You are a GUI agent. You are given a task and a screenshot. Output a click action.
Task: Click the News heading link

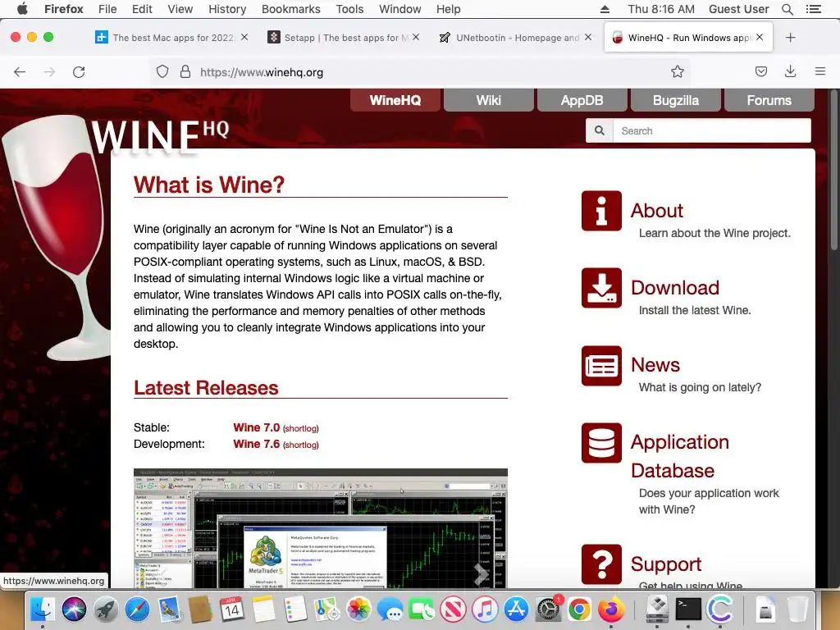pyautogui.click(x=655, y=365)
